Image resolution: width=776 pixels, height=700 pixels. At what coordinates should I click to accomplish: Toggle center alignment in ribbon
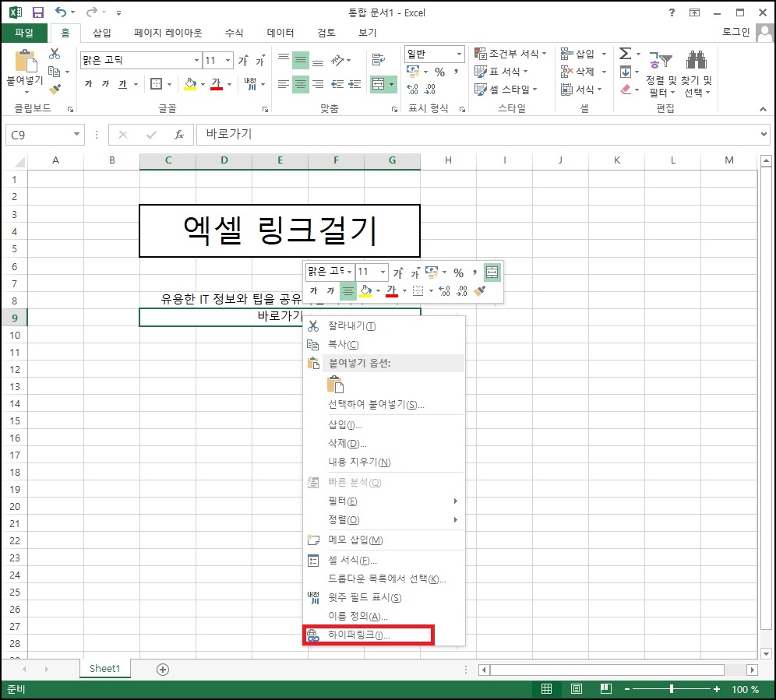coord(301,84)
